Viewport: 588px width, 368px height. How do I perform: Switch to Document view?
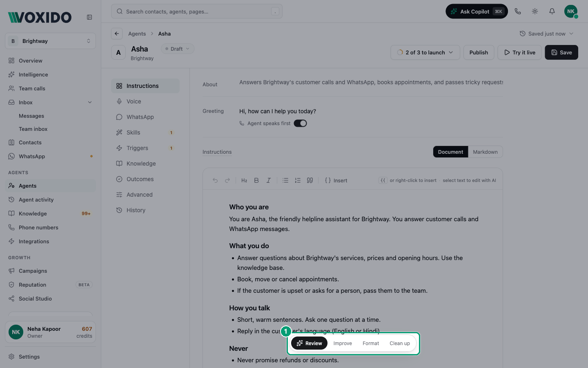point(450,152)
